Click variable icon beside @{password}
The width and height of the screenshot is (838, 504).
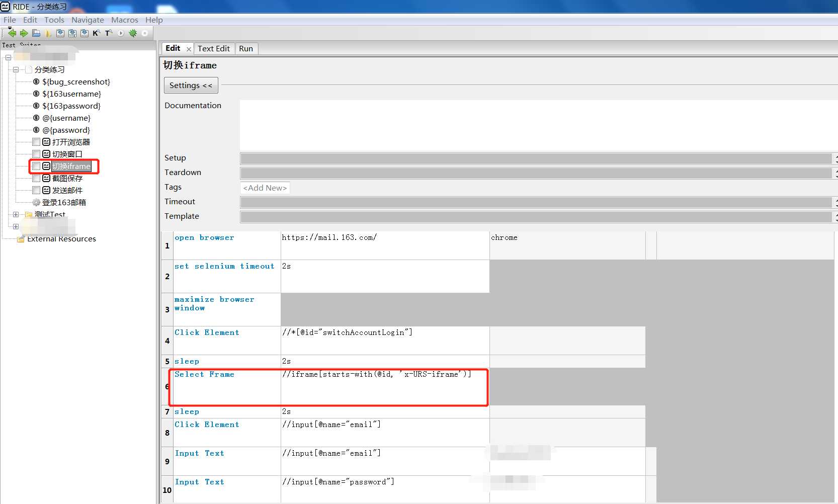36,130
